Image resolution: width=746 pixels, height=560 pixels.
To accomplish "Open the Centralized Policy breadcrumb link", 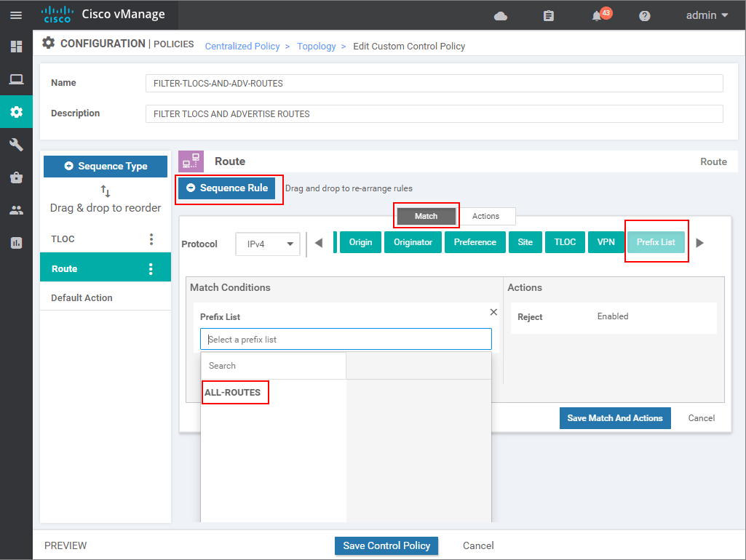I will click(x=242, y=46).
